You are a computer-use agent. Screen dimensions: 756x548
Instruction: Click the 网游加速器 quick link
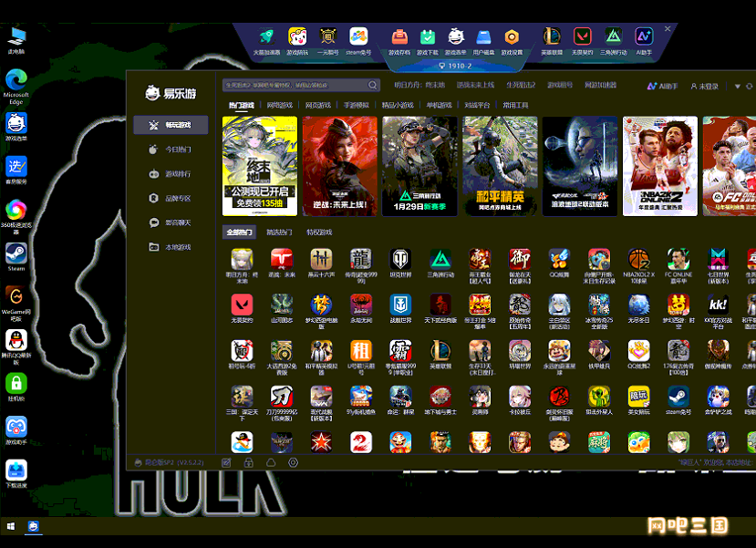600,85
